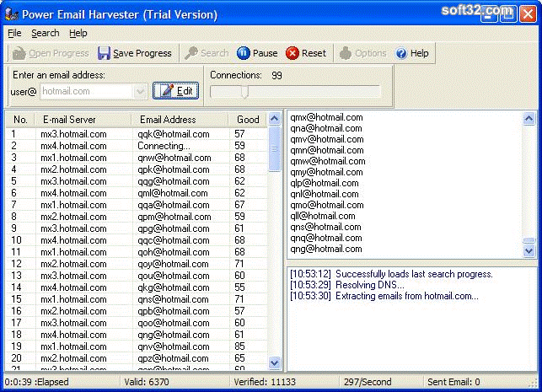This screenshot has height=392, width=542.
Task: Click the blue Help question mark icon
Action: [x=401, y=53]
